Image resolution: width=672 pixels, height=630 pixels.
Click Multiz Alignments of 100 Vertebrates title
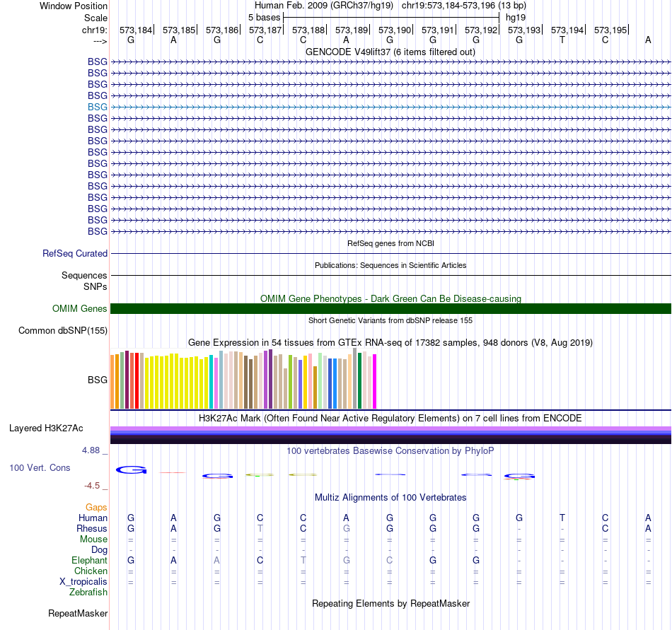[390, 497]
